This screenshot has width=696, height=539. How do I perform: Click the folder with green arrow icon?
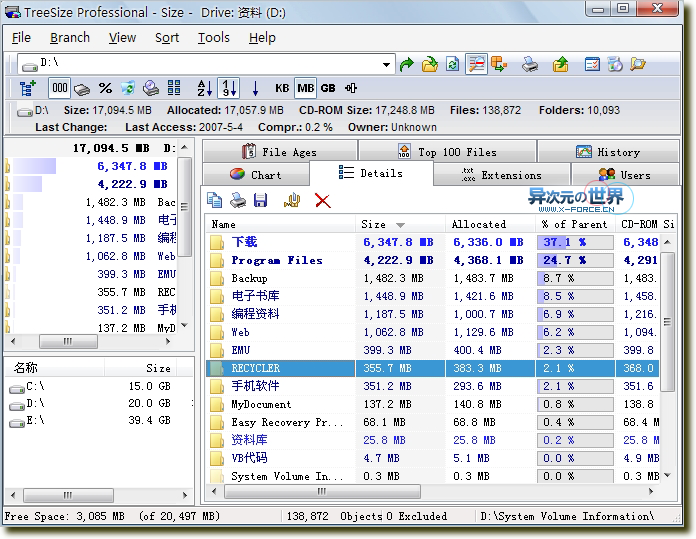point(429,65)
